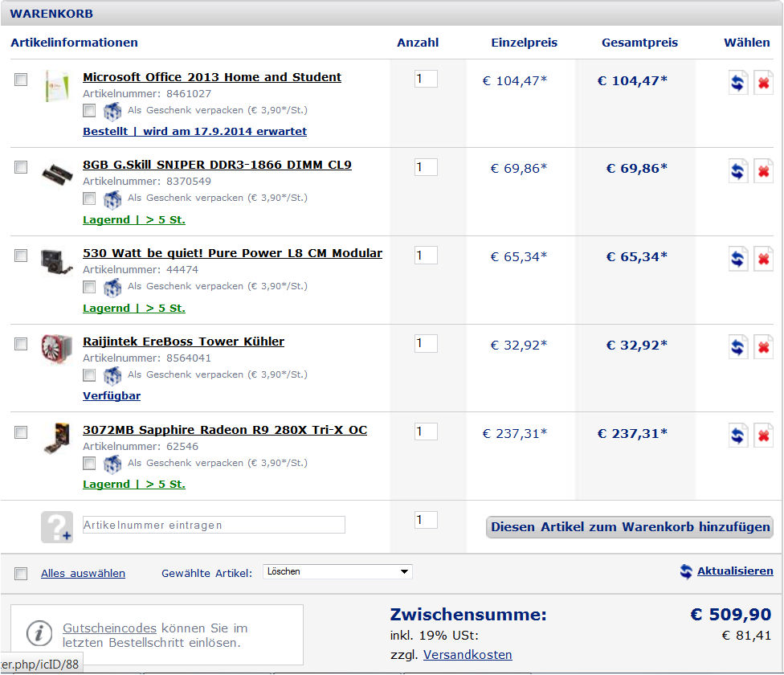Select the Microsoft Office 2013 row checkbox
This screenshot has width=784, height=675.
pyautogui.click(x=21, y=80)
